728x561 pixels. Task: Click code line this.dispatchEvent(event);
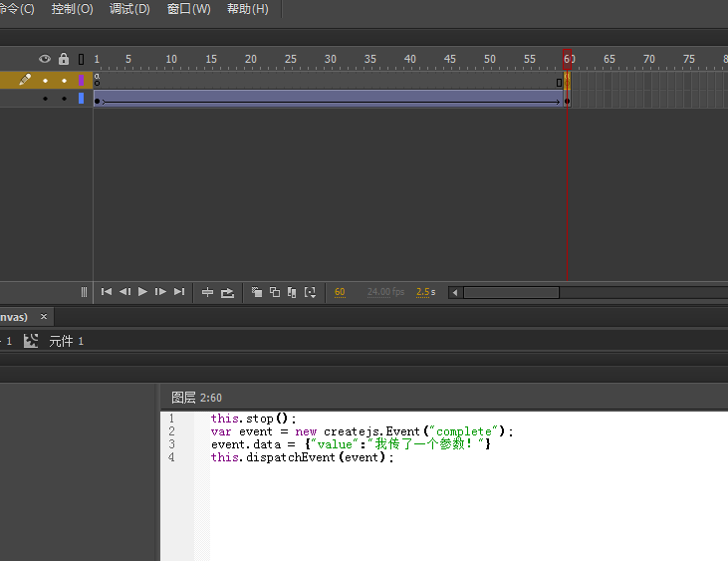[302, 457]
